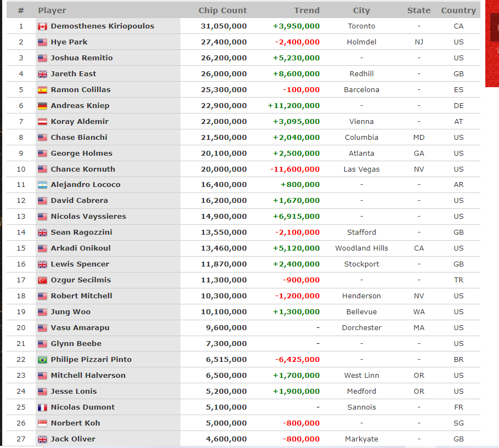This screenshot has height=448, width=499.
Task: Click the German flag beside Andreas Kniep
Action: pyautogui.click(x=42, y=106)
